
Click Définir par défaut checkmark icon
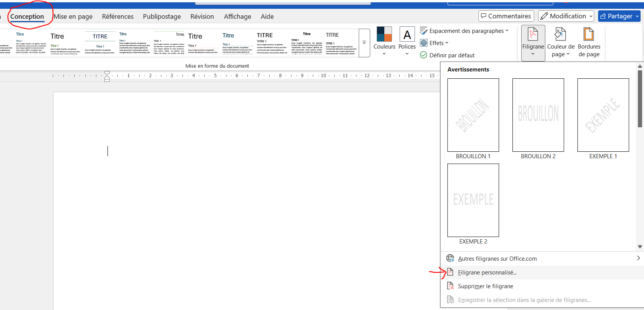(424, 55)
